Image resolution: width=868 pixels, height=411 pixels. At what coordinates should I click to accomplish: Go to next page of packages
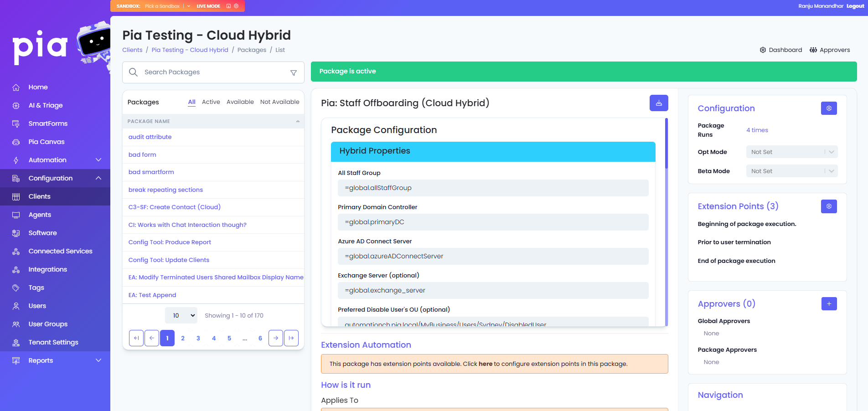pos(276,338)
